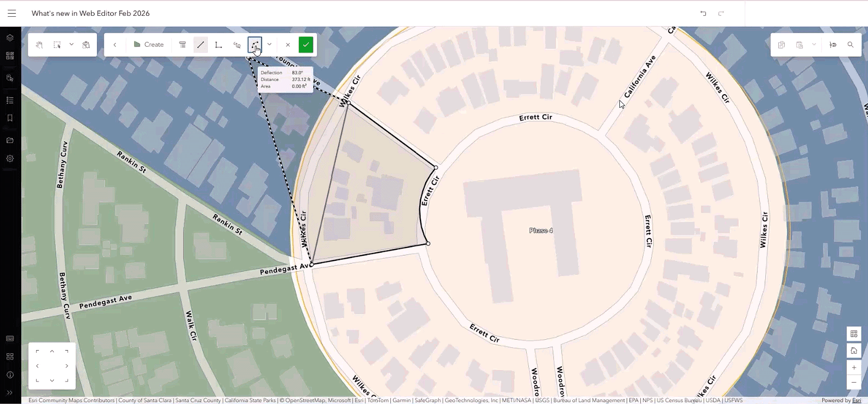Undo the last edit
This screenshot has height=404, width=868.
pyautogui.click(x=703, y=13)
